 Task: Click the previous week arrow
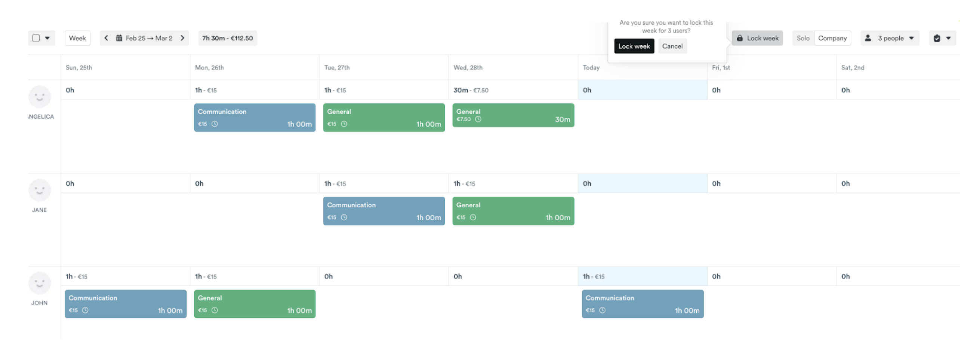tap(107, 38)
